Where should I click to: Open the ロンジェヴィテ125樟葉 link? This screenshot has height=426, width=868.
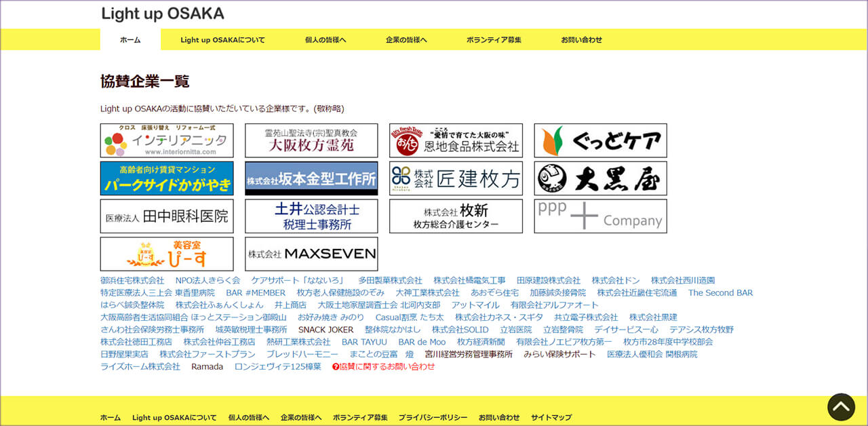(x=277, y=366)
